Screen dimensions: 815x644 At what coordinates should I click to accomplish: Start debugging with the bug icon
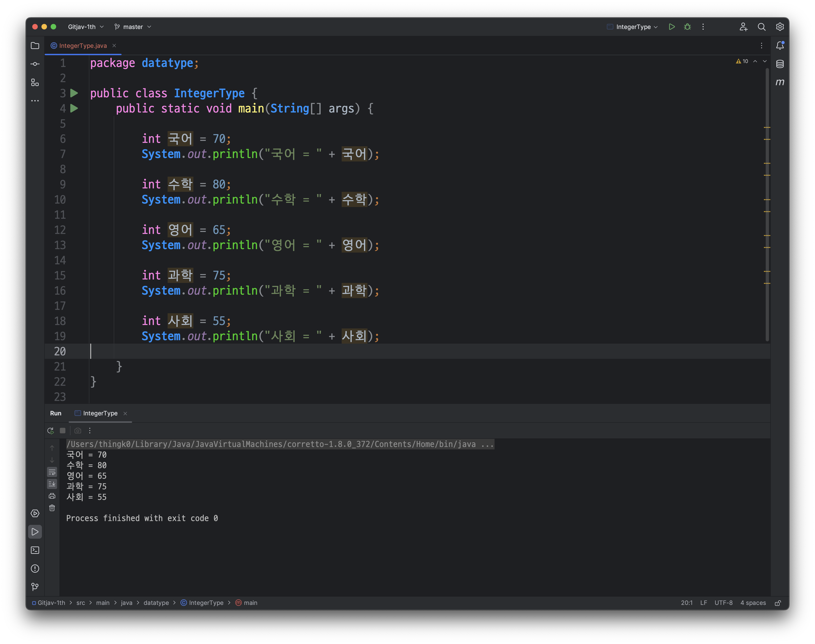(687, 27)
